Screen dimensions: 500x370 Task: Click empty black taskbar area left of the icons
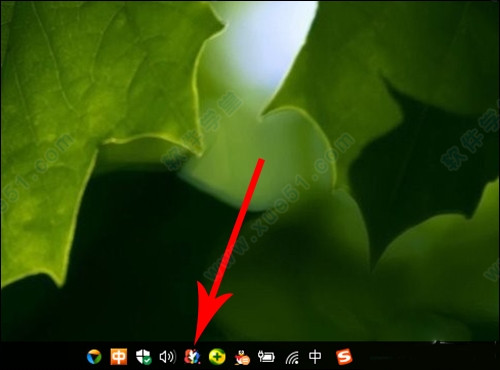pyautogui.click(x=42, y=356)
